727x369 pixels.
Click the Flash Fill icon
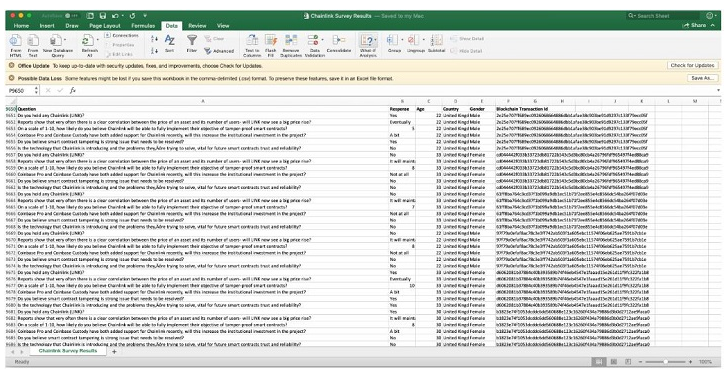click(271, 40)
